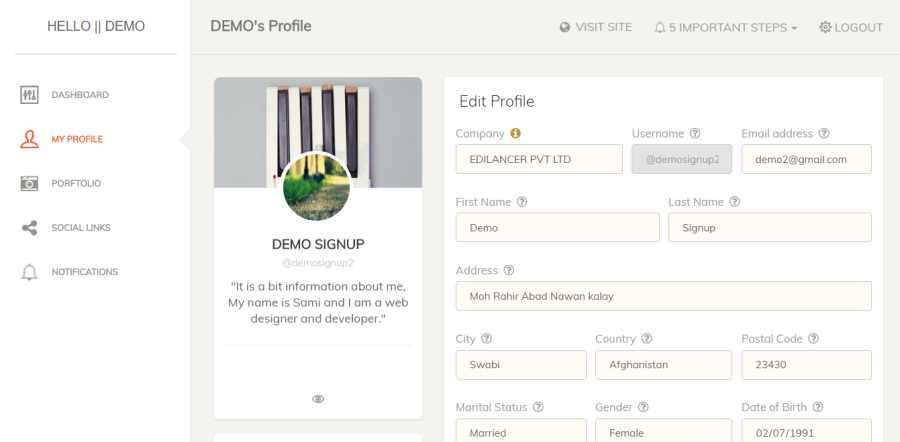The image size is (900, 442).
Task: Click into the Postal Code field
Action: click(806, 365)
